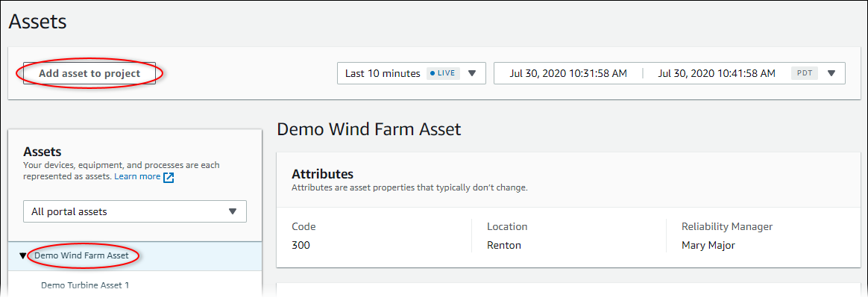Image resolution: width=868 pixels, height=298 pixels.
Task: Click the Code value 300
Action: click(301, 245)
